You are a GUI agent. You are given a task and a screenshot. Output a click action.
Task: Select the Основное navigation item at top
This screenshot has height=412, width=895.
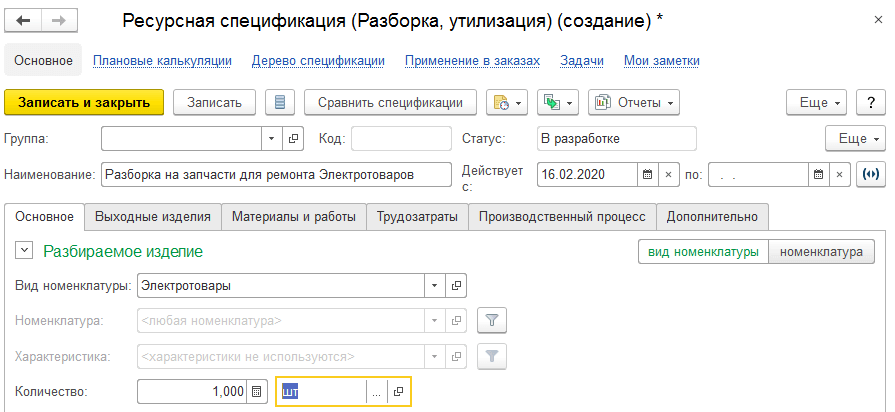(x=43, y=60)
